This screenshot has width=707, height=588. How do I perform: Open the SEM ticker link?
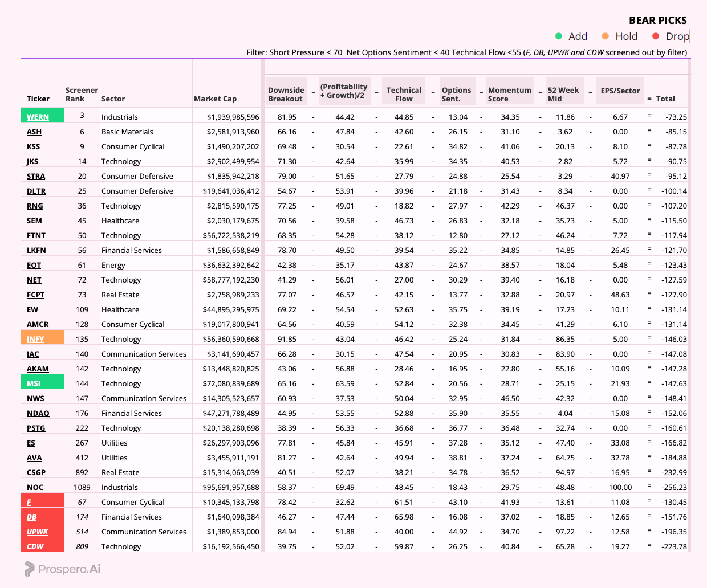tap(34, 220)
